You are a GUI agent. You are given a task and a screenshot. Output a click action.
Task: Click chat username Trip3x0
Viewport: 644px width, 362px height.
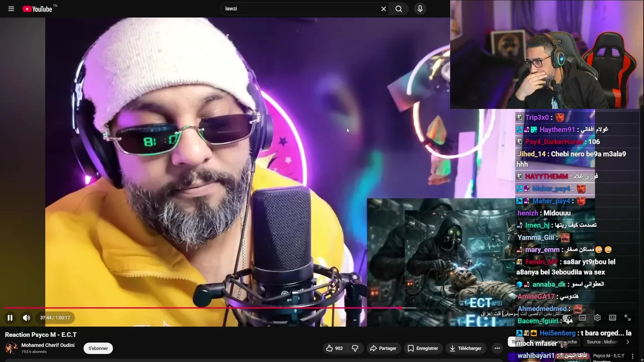(537, 118)
